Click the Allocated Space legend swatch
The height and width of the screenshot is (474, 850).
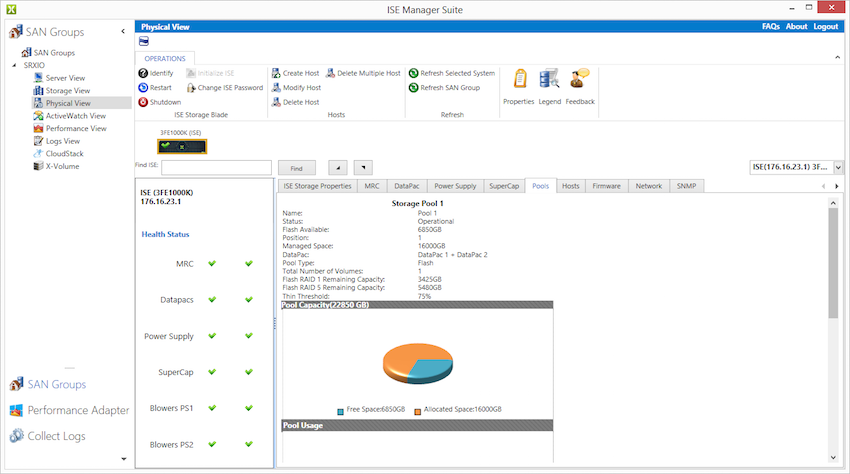click(417, 412)
